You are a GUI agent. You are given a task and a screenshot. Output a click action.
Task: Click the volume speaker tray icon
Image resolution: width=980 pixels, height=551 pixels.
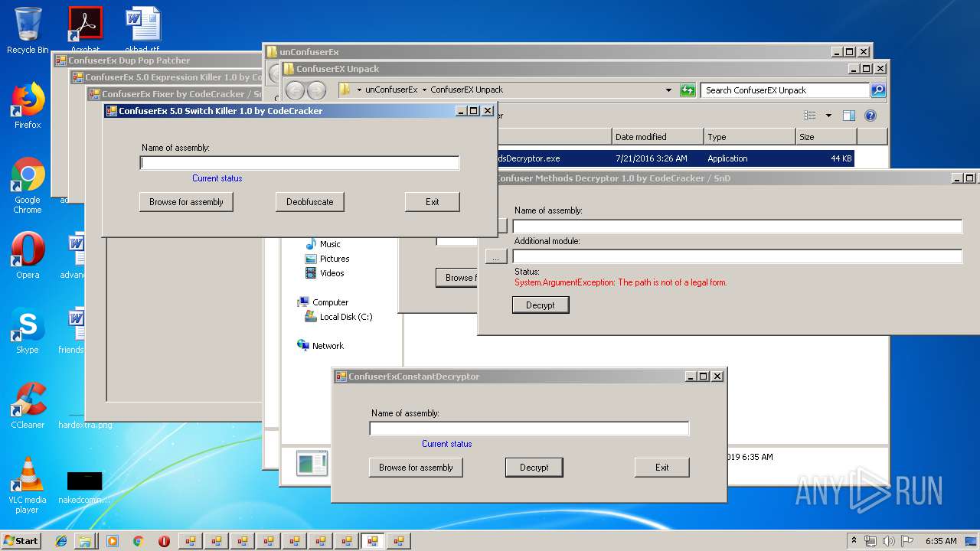pyautogui.click(x=888, y=541)
